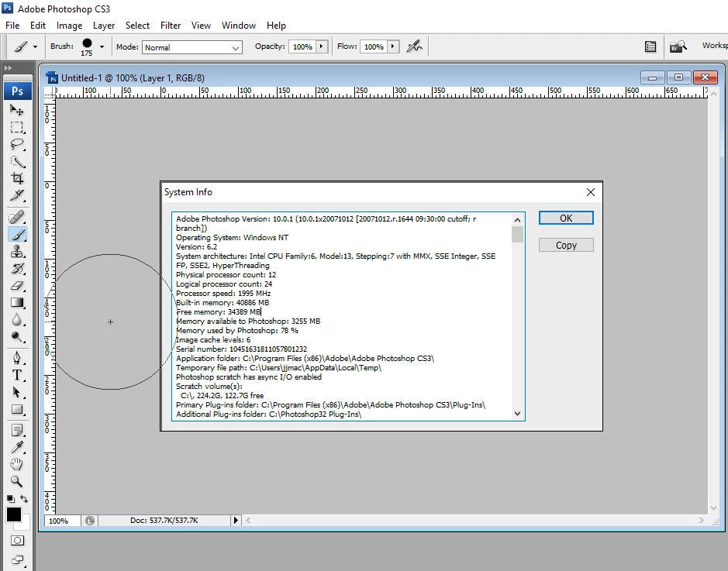Select the Rectangle shape tool
Viewport: 728px width, 571px height.
[x=17, y=410]
